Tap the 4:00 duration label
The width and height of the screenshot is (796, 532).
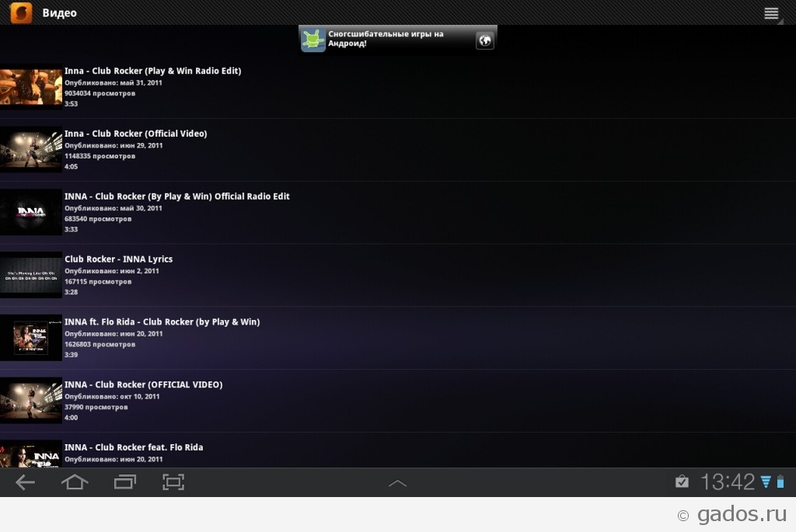coord(71,418)
